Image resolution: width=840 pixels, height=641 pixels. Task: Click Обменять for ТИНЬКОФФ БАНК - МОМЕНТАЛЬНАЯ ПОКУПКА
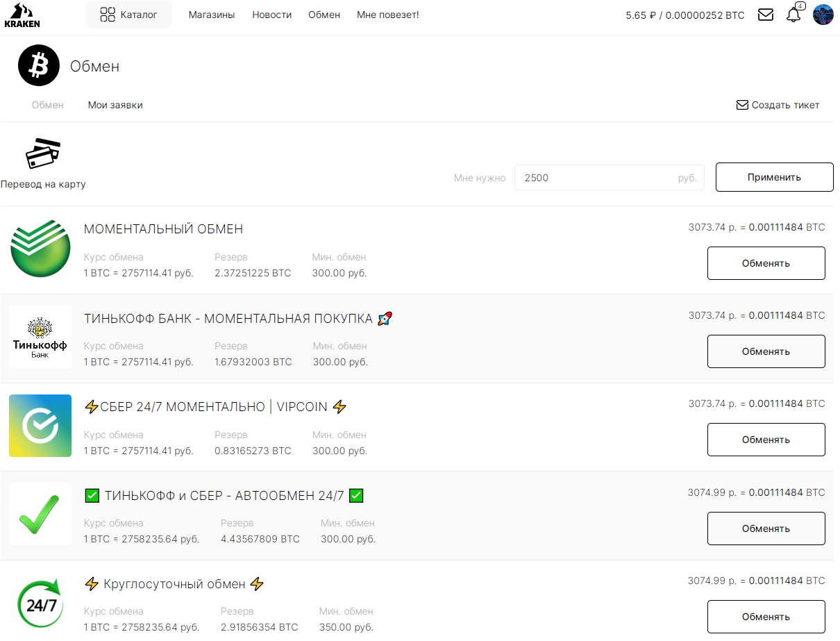(x=766, y=351)
